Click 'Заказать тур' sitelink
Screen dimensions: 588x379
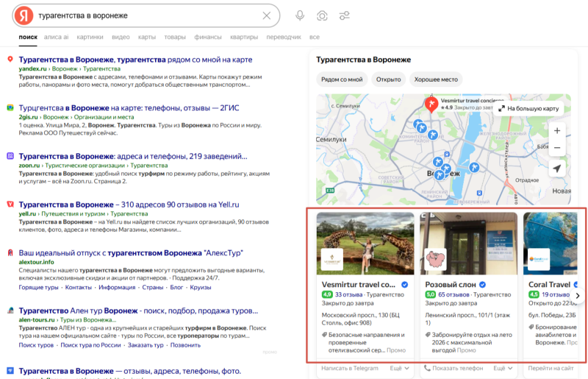(x=146, y=345)
